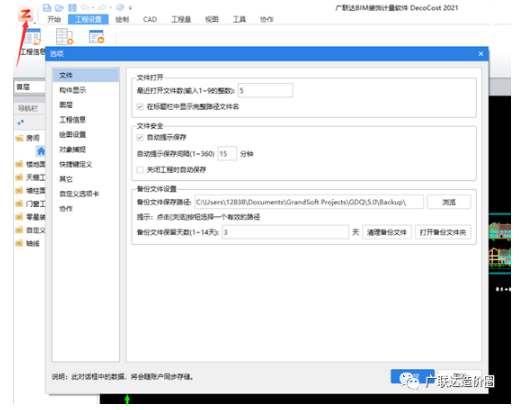Screen dimensions: 519x410
Task: Click the redo arrow icon
Action: (x=102, y=7)
